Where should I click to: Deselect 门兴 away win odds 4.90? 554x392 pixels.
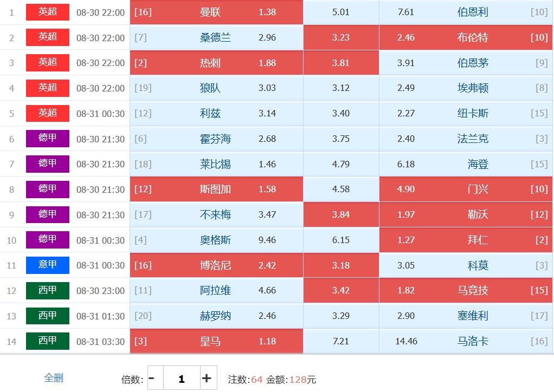[x=466, y=189]
